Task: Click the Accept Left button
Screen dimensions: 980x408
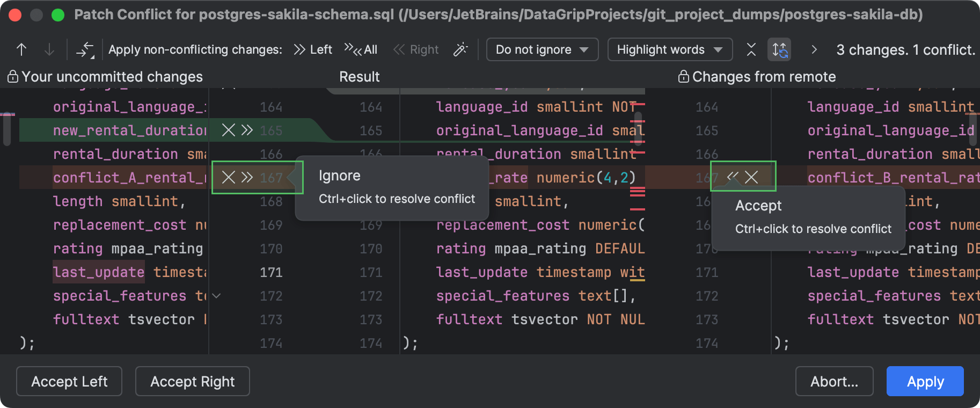Action: click(x=69, y=381)
